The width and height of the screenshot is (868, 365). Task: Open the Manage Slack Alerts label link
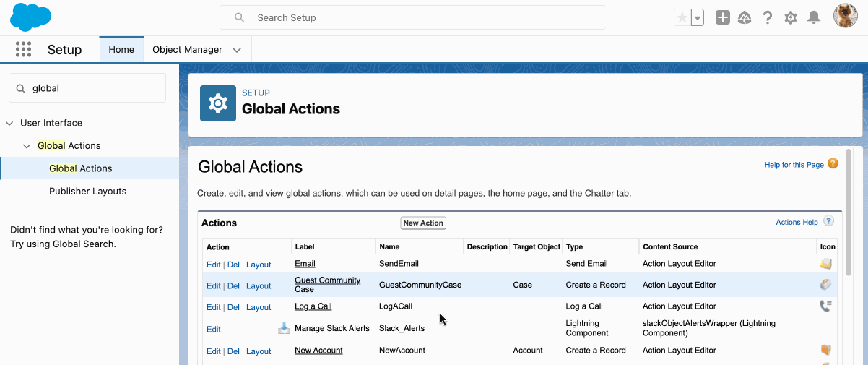coord(332,328)
